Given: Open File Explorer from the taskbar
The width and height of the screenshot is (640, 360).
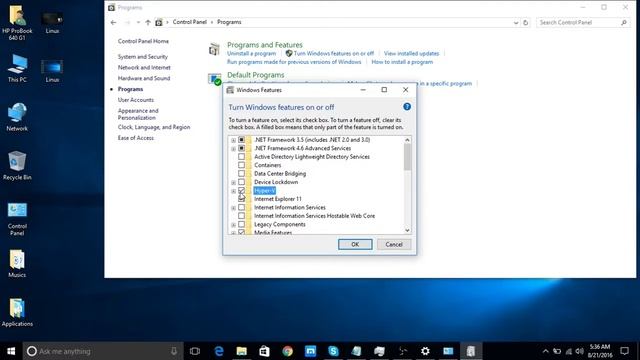Looking at the screenshot, I should coord(242,351).
